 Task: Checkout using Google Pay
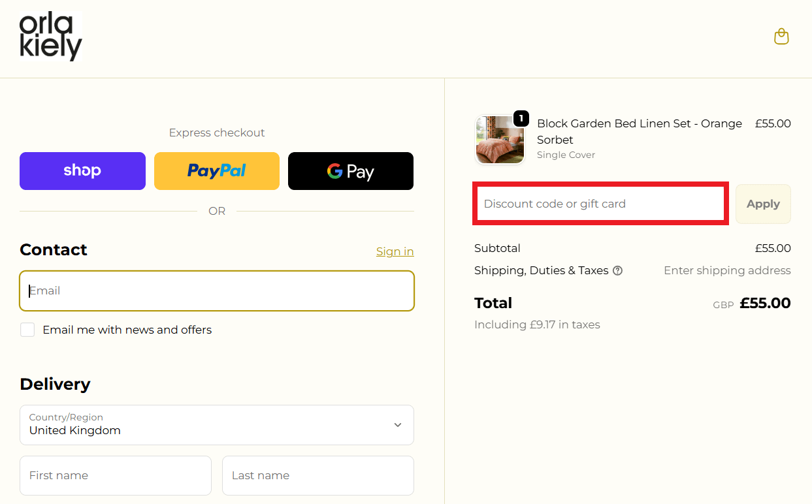click(x=350, y=171)
